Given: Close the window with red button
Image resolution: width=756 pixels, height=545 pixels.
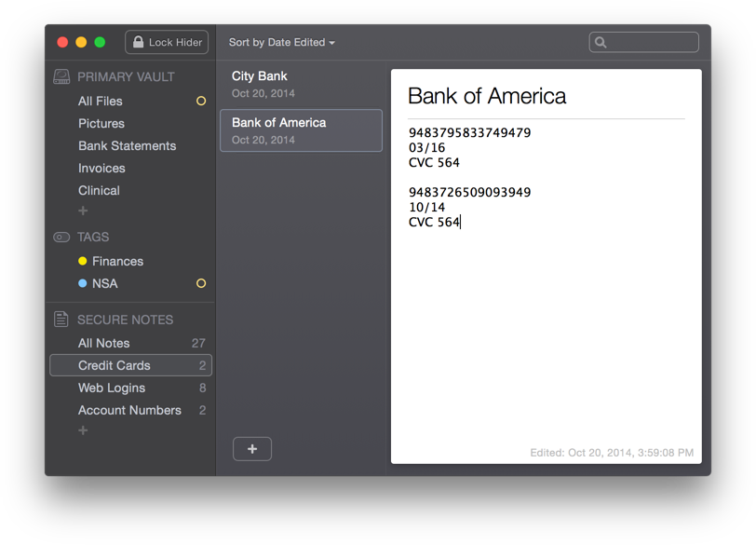Looking at the screenshot, I should click(62, 43).
